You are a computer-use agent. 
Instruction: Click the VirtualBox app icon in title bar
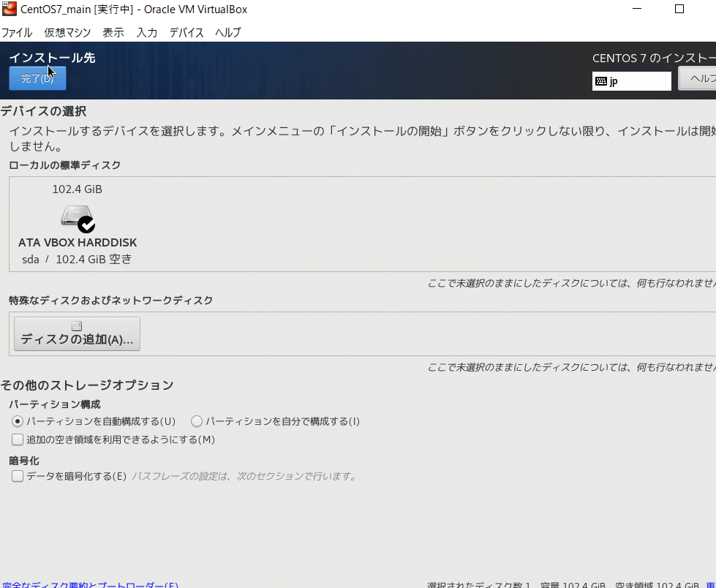click(9, 9)
